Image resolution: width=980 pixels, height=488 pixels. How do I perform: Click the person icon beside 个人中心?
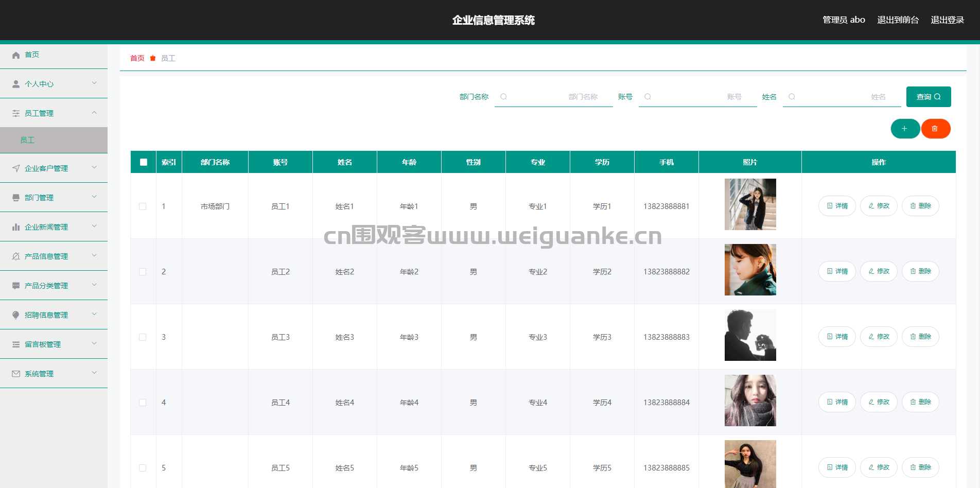pos(16,84)
